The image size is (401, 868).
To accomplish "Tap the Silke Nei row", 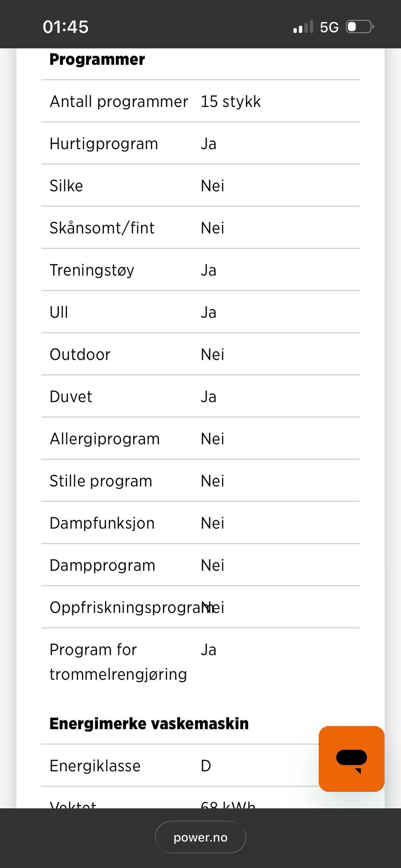I will (200, 185).
